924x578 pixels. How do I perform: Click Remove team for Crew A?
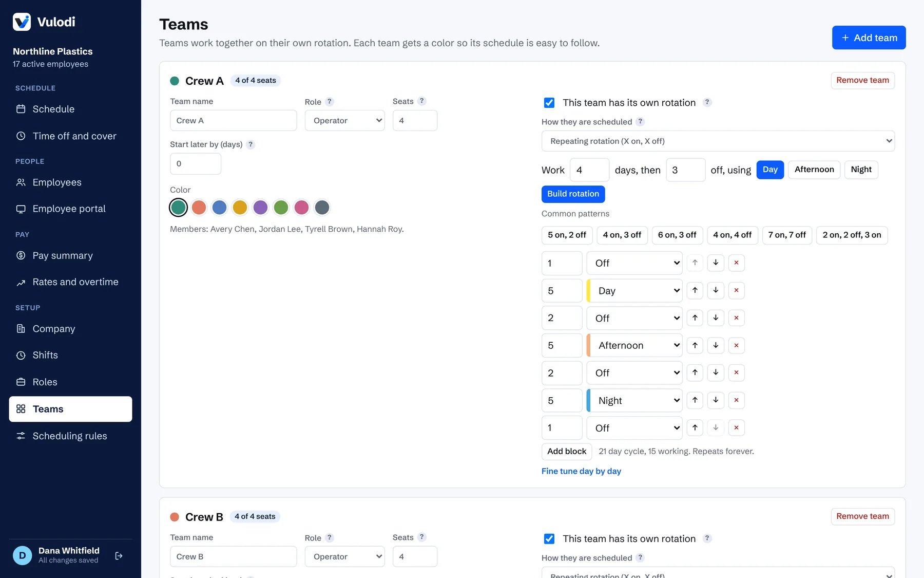pyautogui.click(x=862, y=80)
